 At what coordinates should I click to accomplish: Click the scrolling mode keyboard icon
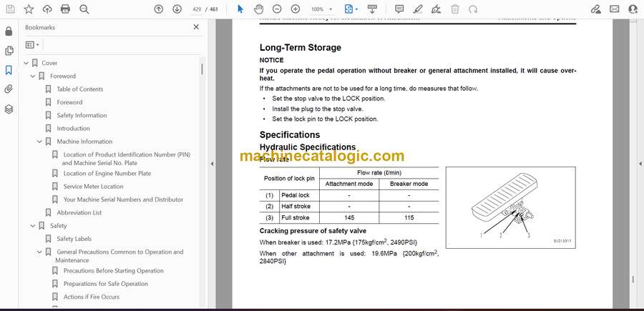point(373,9)
